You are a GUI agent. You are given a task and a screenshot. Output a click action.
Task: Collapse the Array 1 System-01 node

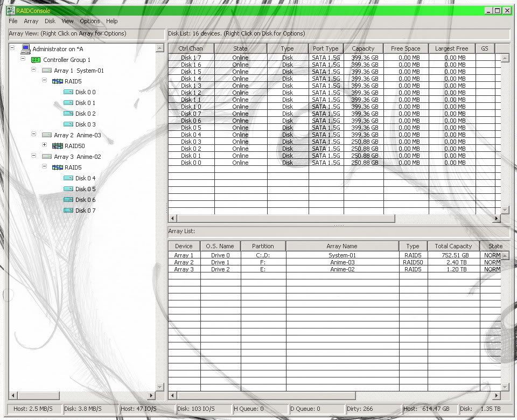tap(34, 69)
